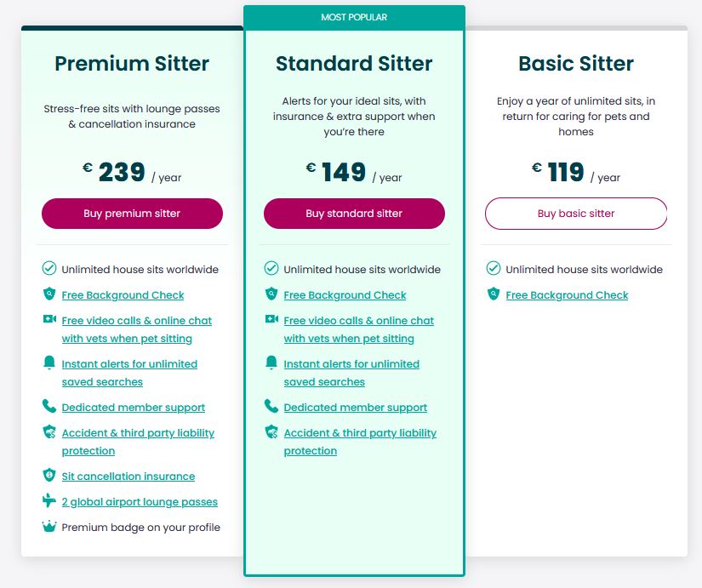The width and height of the screenshot is (702, 588).
Task: Click the sit cancellation insurance shield icon
Action: [49, 476]
